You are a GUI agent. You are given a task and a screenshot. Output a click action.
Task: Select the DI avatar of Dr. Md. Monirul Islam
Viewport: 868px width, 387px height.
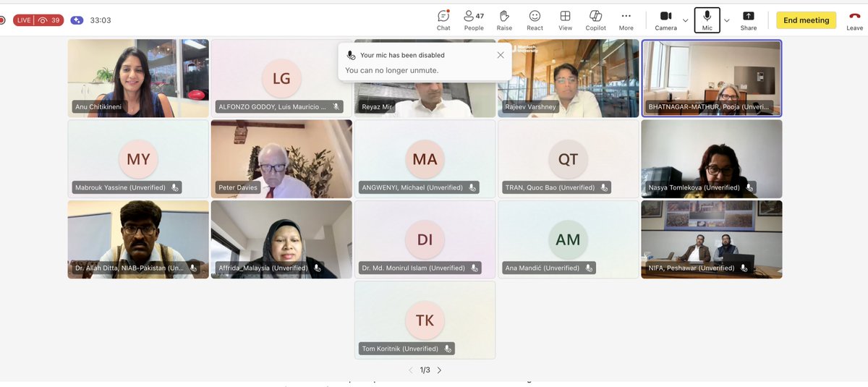click(425, 239)
